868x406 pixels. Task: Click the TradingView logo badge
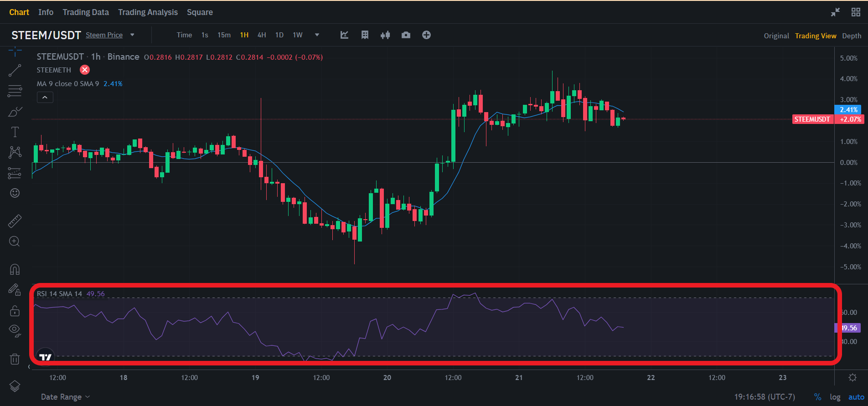(46, 357)
